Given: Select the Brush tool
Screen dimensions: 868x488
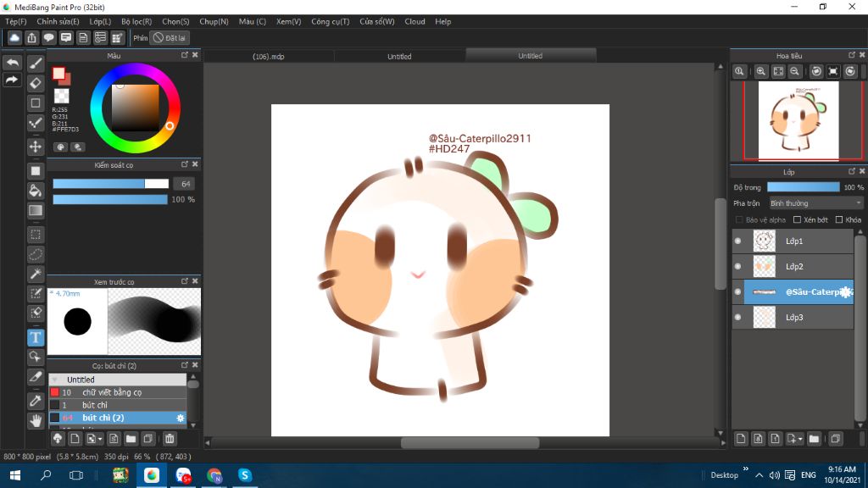Looking at the screenshot, I should (x=36, y=64).
